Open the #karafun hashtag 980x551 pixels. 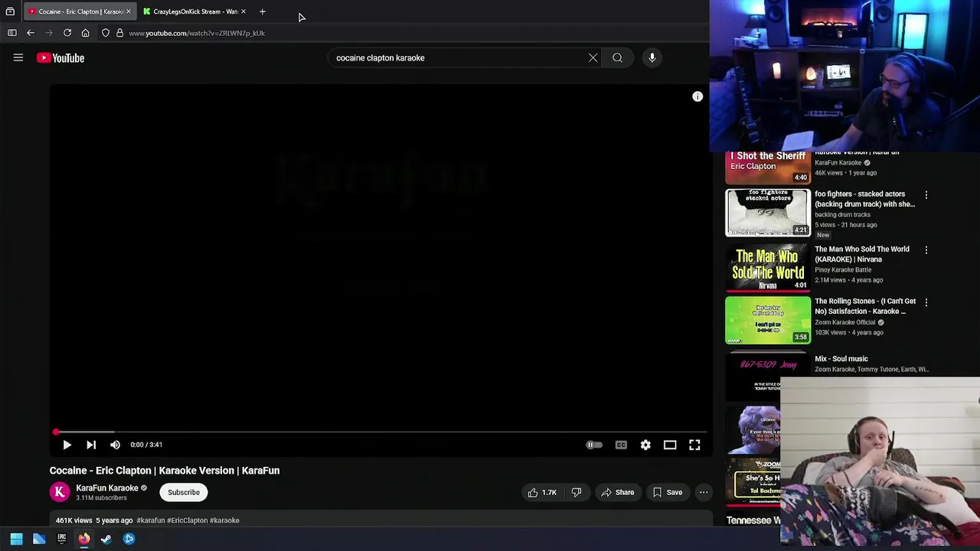click(151, 520)
